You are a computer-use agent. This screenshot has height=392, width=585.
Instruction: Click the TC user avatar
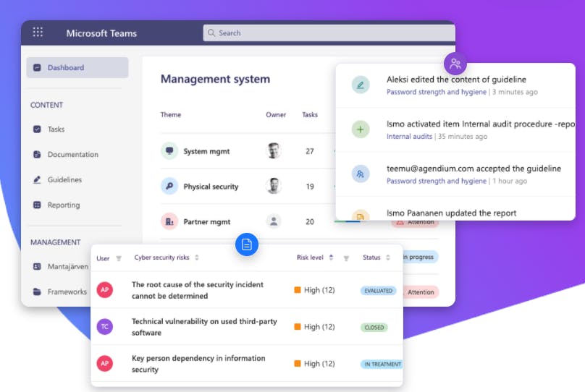[105, 326]
